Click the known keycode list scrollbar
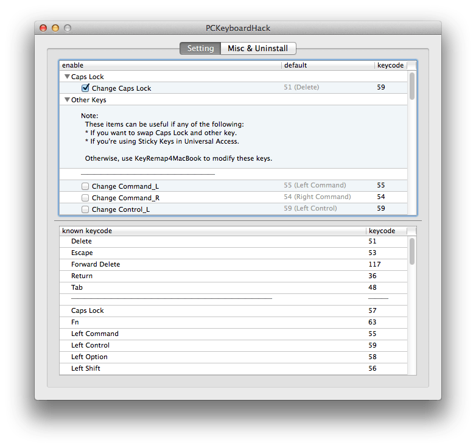Viewport: 476px width, 448px height. 412,251
